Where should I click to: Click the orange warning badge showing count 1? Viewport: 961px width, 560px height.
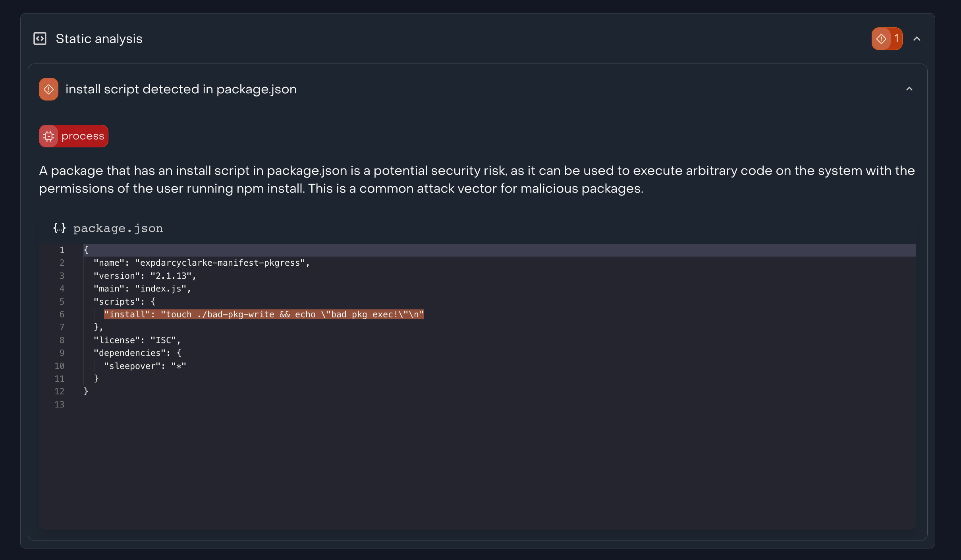pyautogui.click(x=886, y=39)
